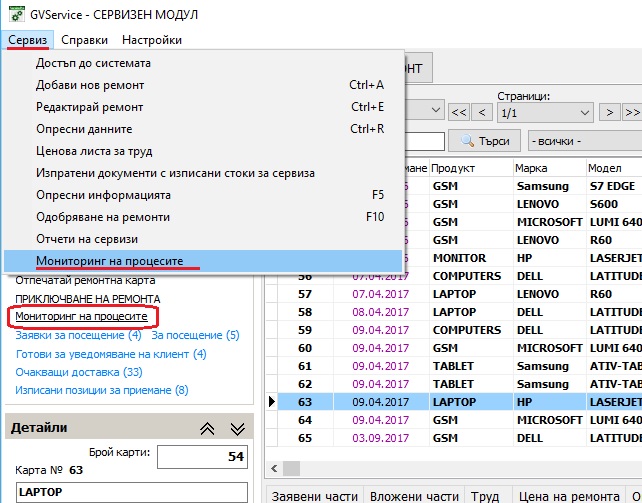Expand Детайли with double down arrow
642x503 pixels.
pyautogui.click(x=237, y=429)
